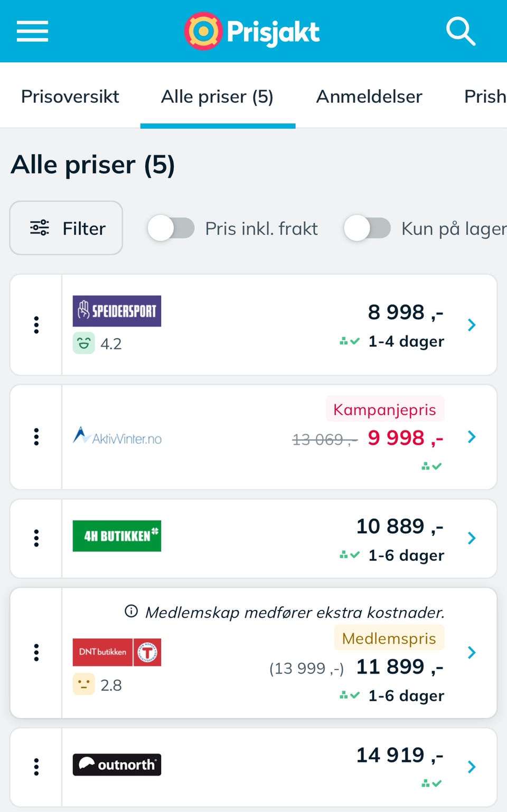Open three-dot menu for Speidersport offer

click(x=36, y=325)
